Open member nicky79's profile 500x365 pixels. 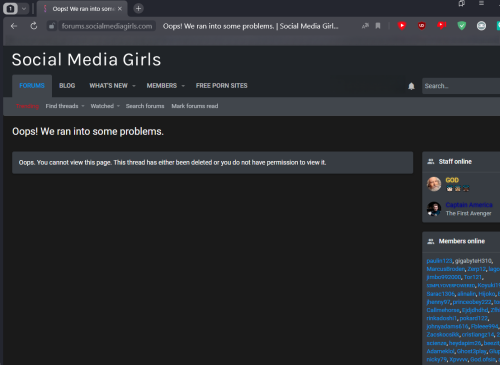(436, 359)
